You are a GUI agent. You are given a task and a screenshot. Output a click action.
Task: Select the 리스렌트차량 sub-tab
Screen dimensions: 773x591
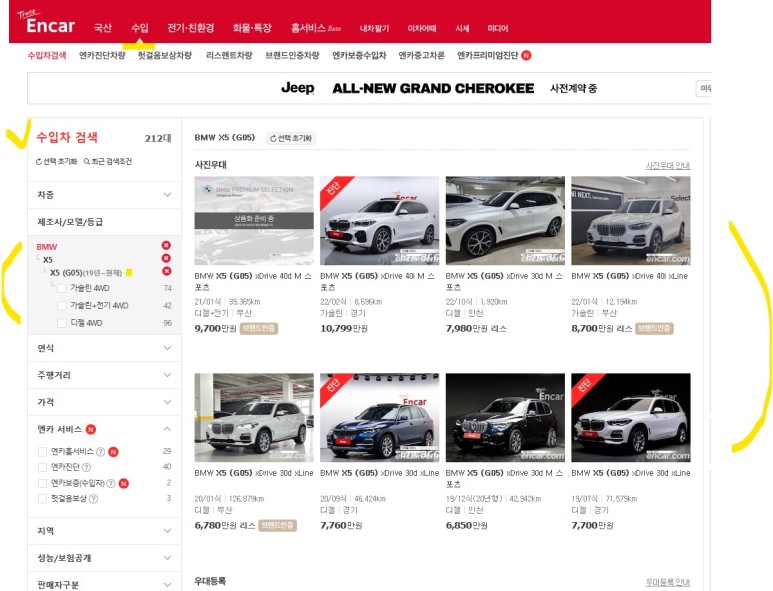[229, 55]
